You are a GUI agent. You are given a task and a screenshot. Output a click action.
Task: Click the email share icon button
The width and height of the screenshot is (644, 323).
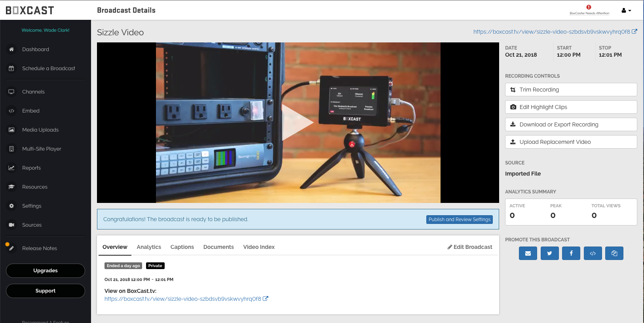tap(528, 253)
